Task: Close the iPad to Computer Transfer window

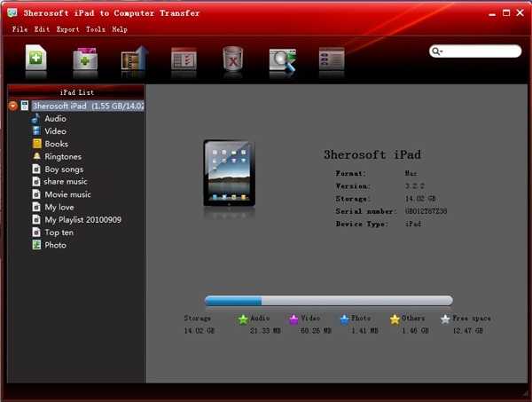Action: 520,13
